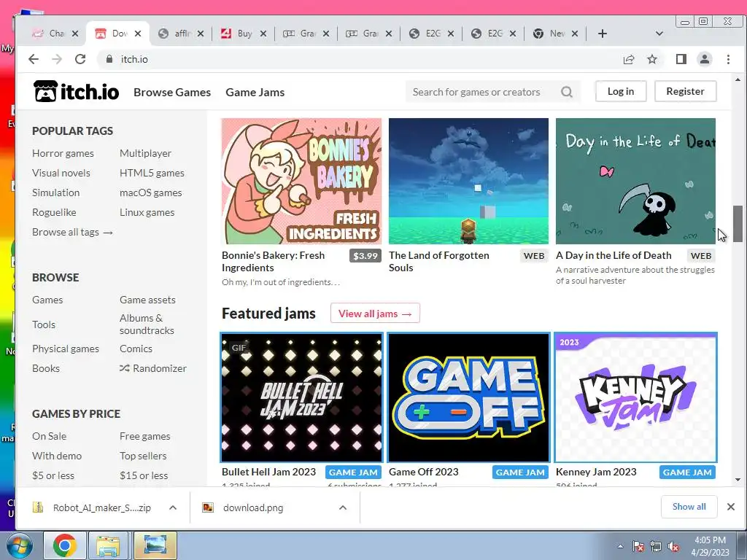Click the page vertical scrollbar thumb
This screenshot has width=747, height=560.
tap(738, 224)
